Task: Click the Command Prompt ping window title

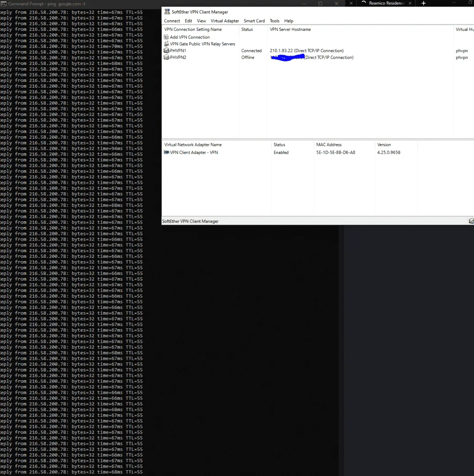Action: pos(46,4)
